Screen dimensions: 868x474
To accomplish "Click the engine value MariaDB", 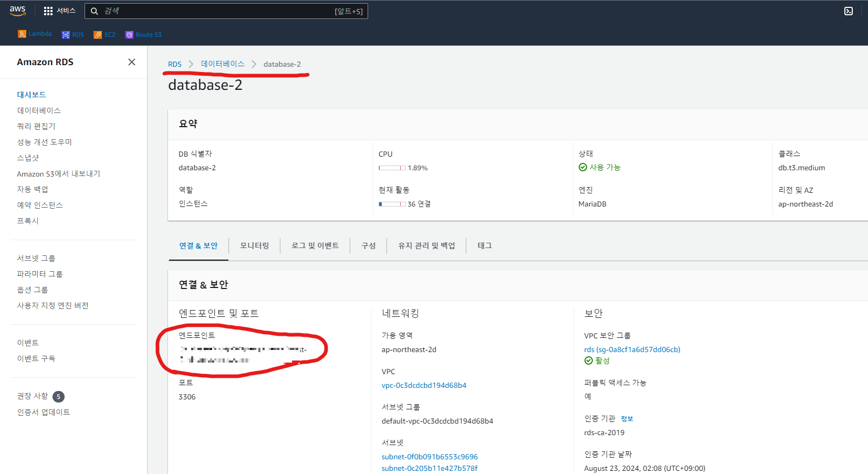I will 592,204.
